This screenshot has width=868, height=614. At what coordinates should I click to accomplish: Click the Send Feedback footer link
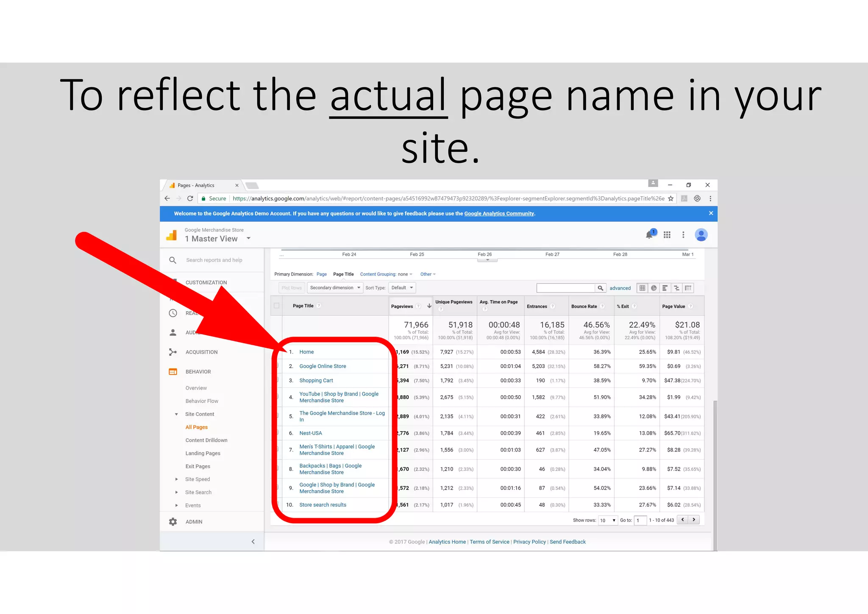pyautogui.click(x=568, y=542)
